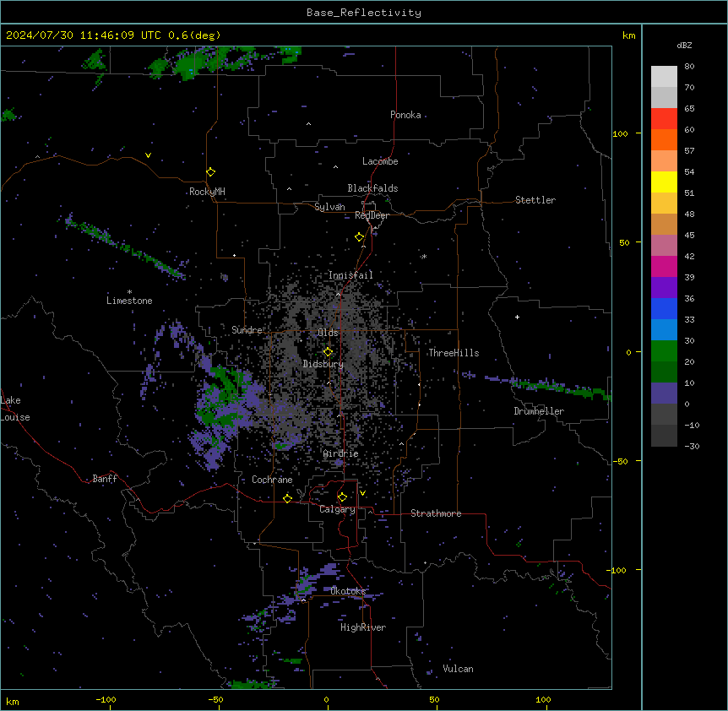Click the Innisfail city label
Viewport: 728px width, 711px height.
click(x=350, y=275)
